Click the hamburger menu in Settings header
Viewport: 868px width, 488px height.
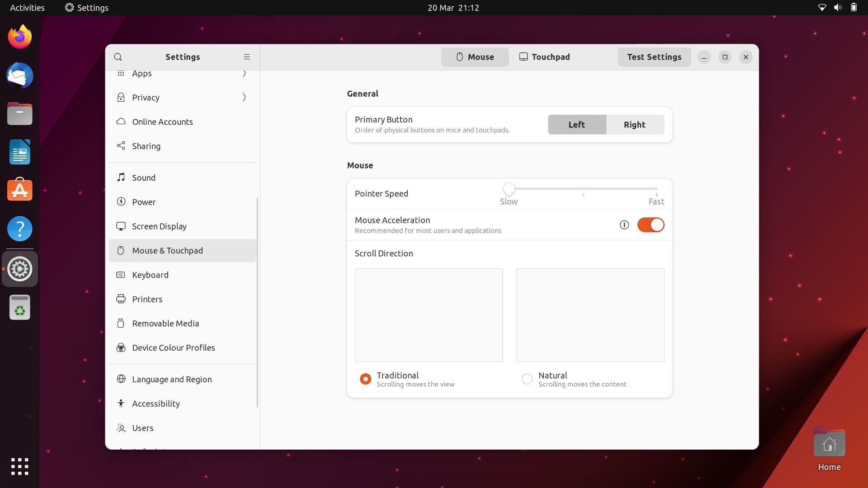click(247, 57)
